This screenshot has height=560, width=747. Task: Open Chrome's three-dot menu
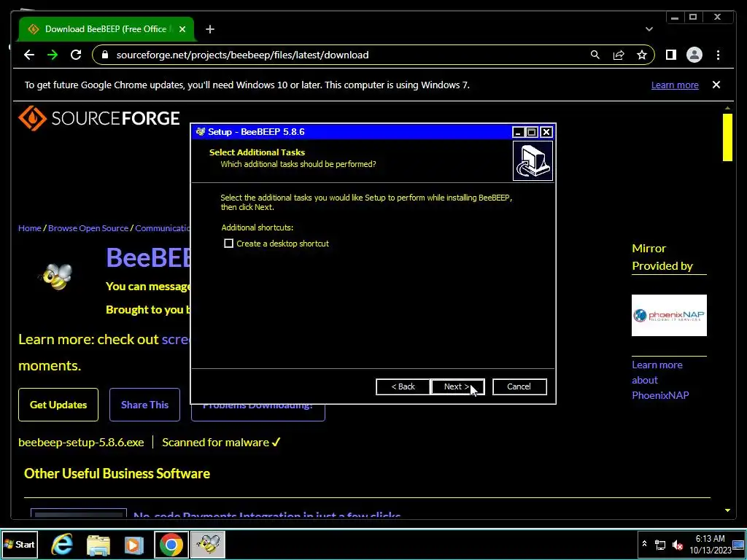(x=718, y=55)
